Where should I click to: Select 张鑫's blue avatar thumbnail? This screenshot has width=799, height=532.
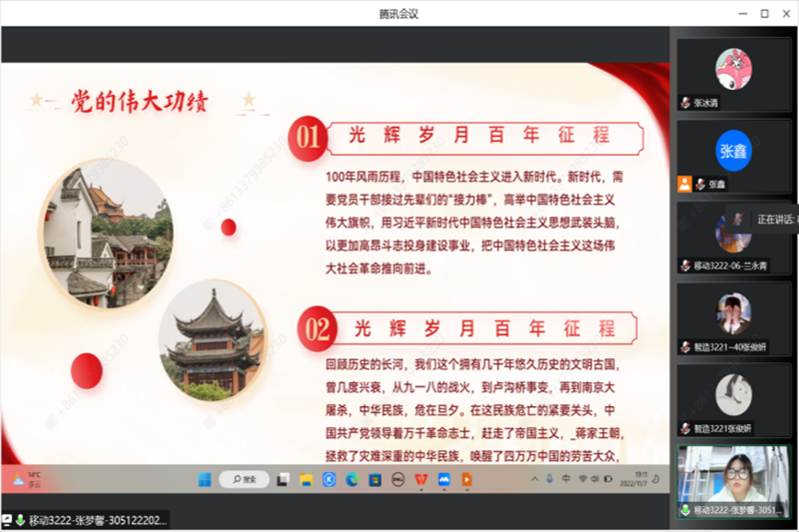point(733,151)
